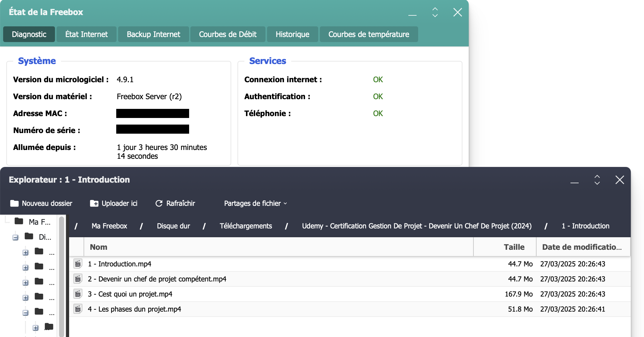Click video icon for 3 - Cest quoi un projet.mp4
The width and height of the screenshot is (644, 337).
tap(78, 294)
